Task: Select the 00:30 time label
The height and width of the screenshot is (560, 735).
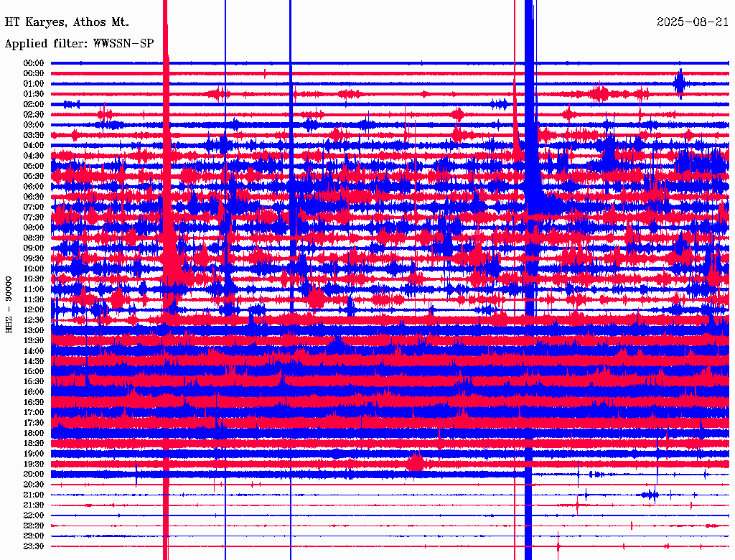Action: coord(34,74)
